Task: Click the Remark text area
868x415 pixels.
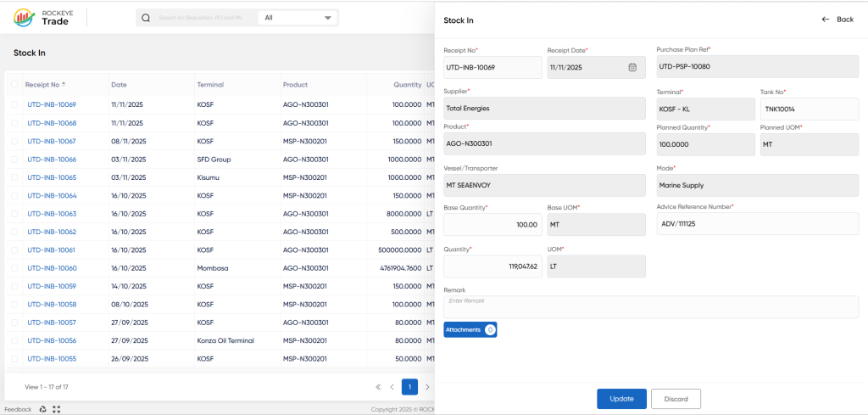Action: click(651, 307)
